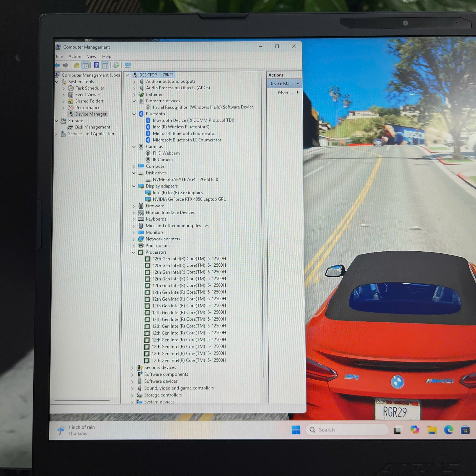Open Microsoft Store from the taskbar

coord(465,430)
